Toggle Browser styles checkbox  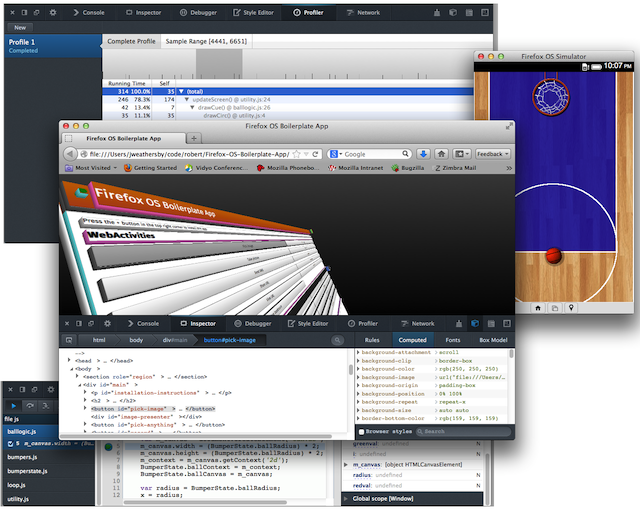tap(361, 432)
